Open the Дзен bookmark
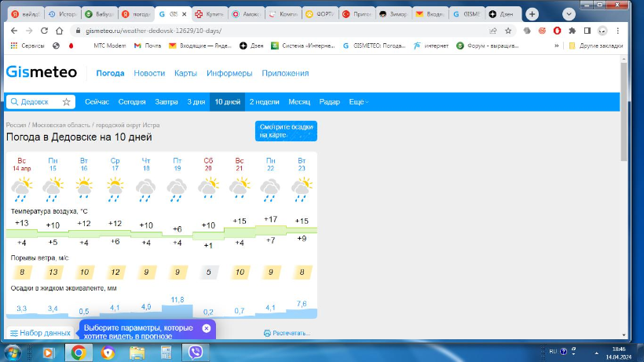This screenshot has width=644, height=362. coord(251,46)
